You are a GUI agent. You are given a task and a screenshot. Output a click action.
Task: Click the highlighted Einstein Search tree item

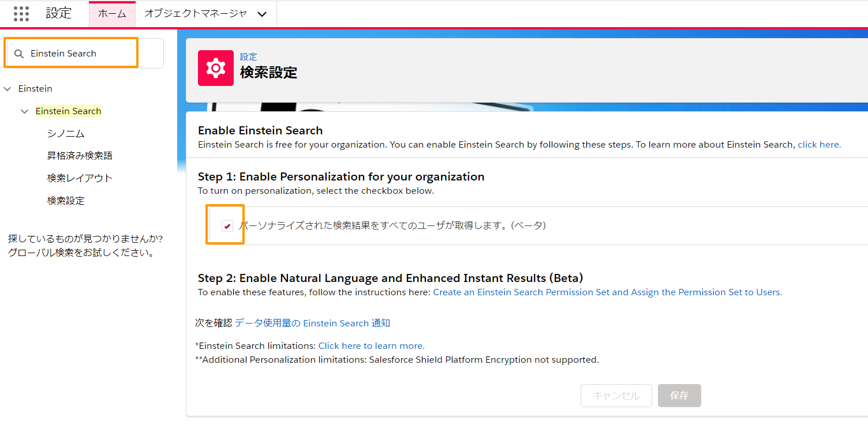tap(68, 111)
